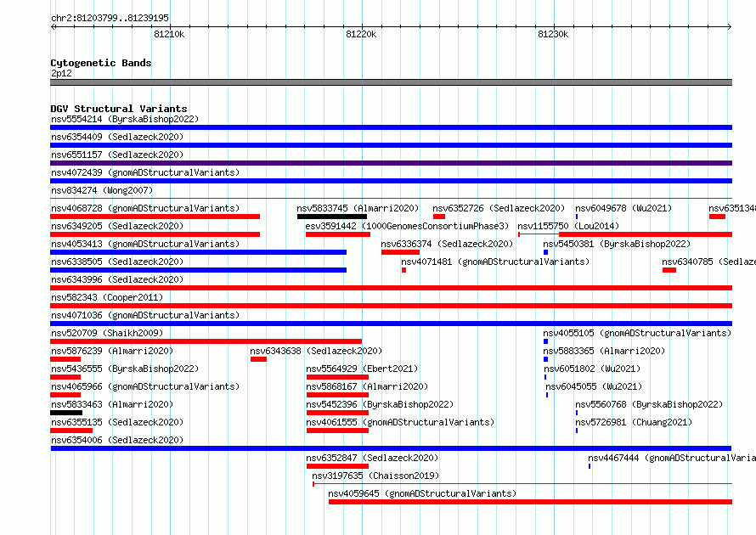Select the nsv5554214 (ByrskaBishop2022) variant label
756x535 pixels.
125,119
